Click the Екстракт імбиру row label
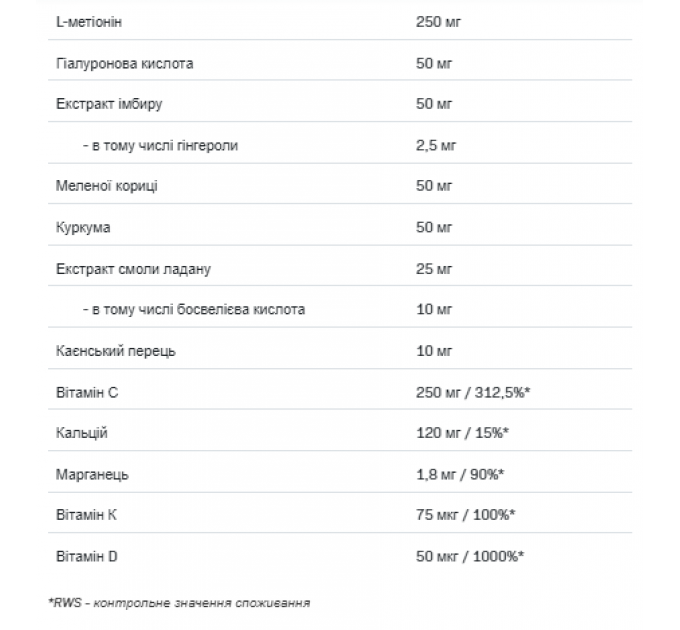Image resolution: width=680 pixels, height=630 pixels. click(x=109, y=104)
